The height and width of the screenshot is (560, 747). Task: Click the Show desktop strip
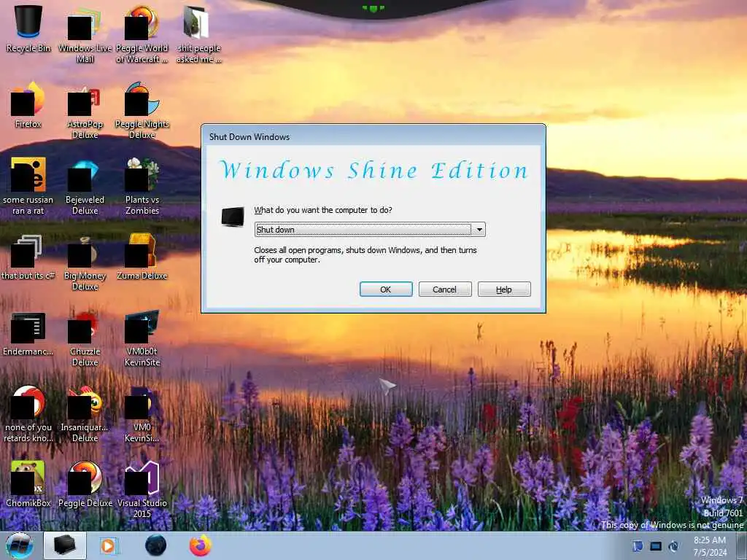[x=741, y=546]
